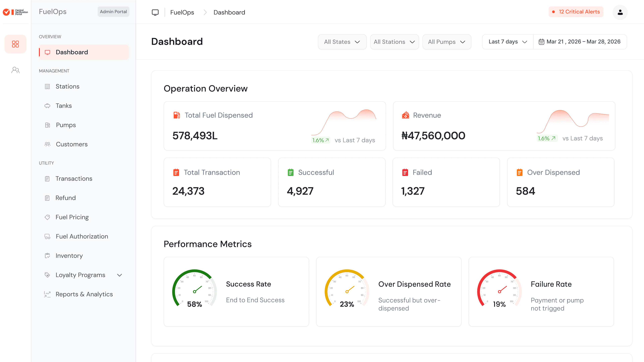
Task: Click Dashboard breadcrumb link
Action: pos(229,12)
